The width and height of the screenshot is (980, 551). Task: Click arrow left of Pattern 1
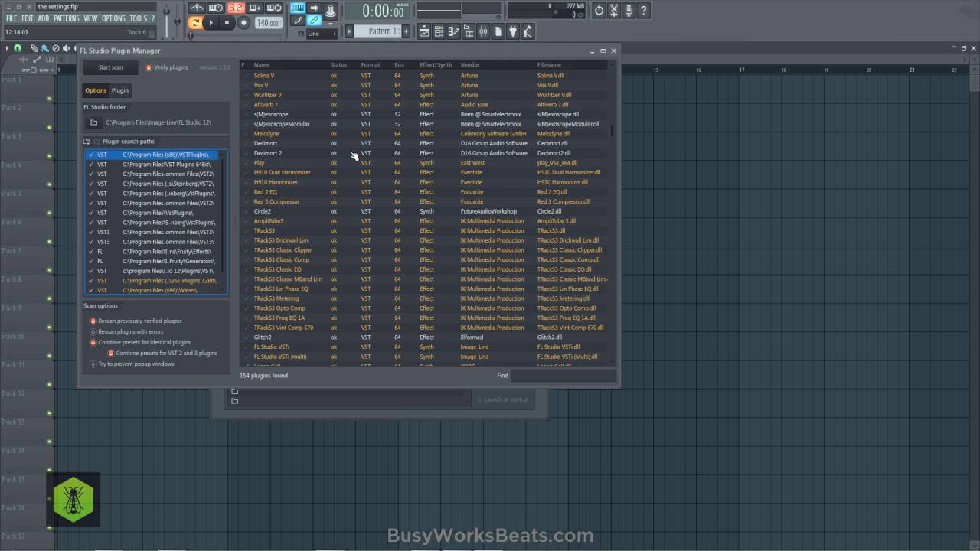click(349, 31)
